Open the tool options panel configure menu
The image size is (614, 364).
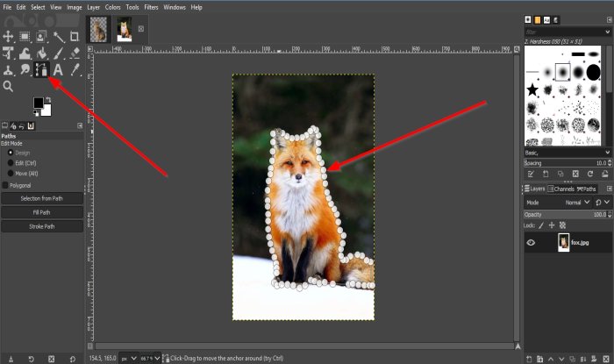coord(80,125)
